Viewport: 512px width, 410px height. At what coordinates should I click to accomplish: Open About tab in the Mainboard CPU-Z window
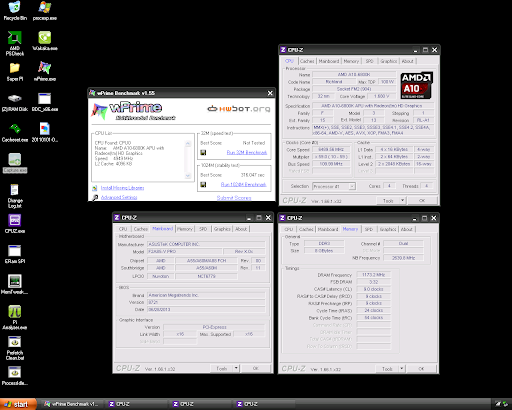point(241,229)
